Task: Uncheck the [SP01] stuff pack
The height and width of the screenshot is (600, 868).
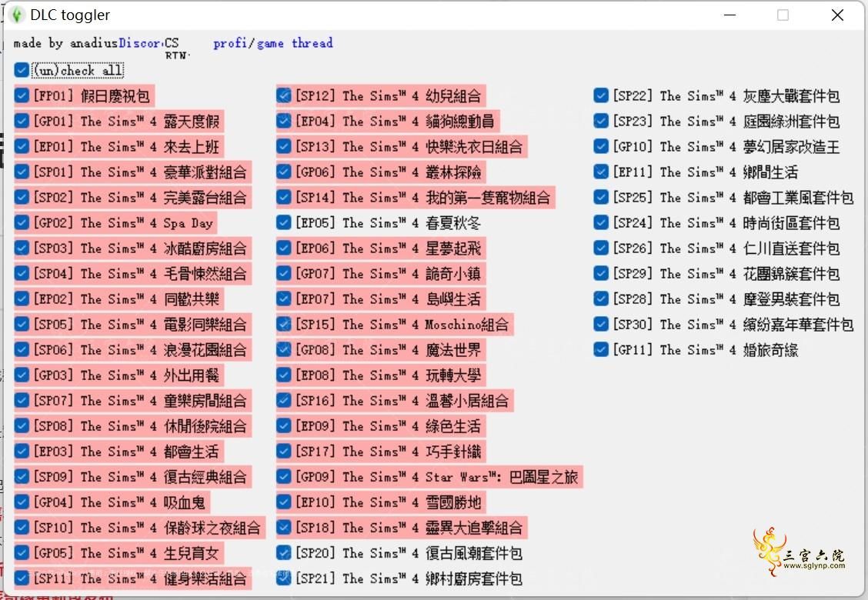Action: pyautogui.click(x=22, y=172)
